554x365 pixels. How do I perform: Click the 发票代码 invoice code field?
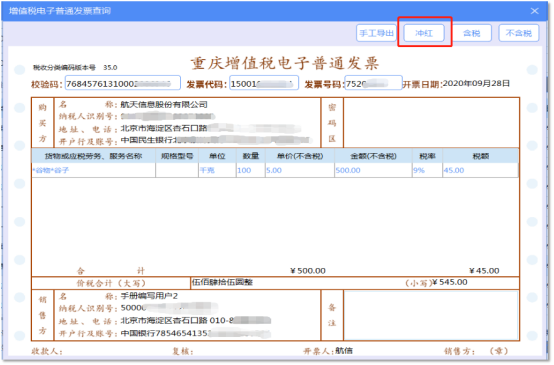[264, 83]
